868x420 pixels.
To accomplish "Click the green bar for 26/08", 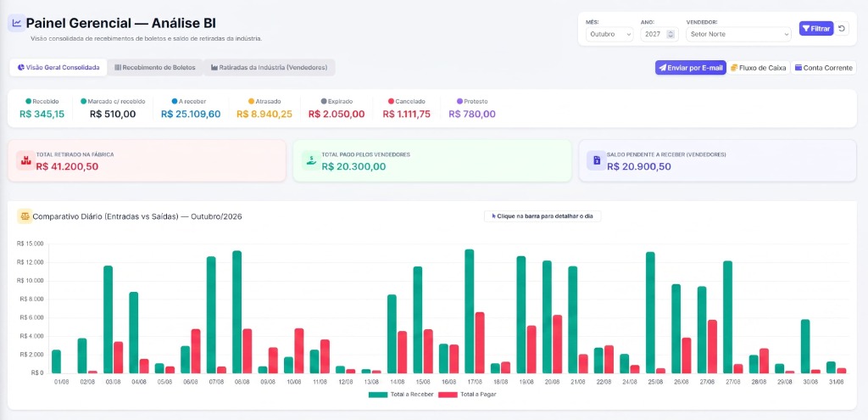I will coord(676,328).
